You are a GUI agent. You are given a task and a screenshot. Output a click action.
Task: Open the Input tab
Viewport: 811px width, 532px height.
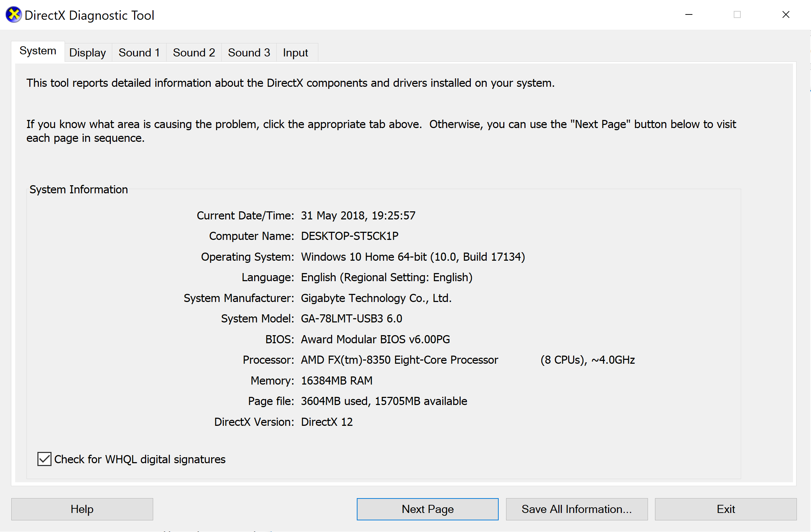click(x=295, y=53)
